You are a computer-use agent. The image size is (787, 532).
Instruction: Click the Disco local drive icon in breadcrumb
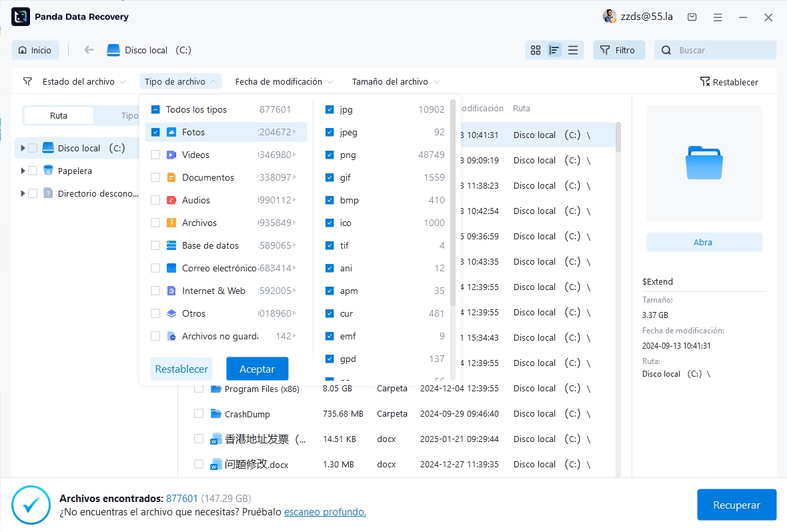point(113,50)
